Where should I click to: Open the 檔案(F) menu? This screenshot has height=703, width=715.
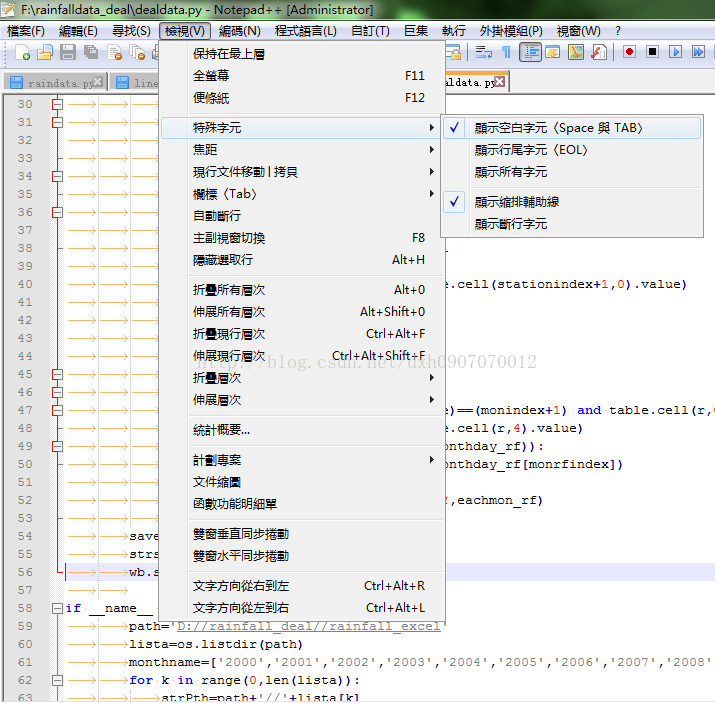(x=26, y=31)
